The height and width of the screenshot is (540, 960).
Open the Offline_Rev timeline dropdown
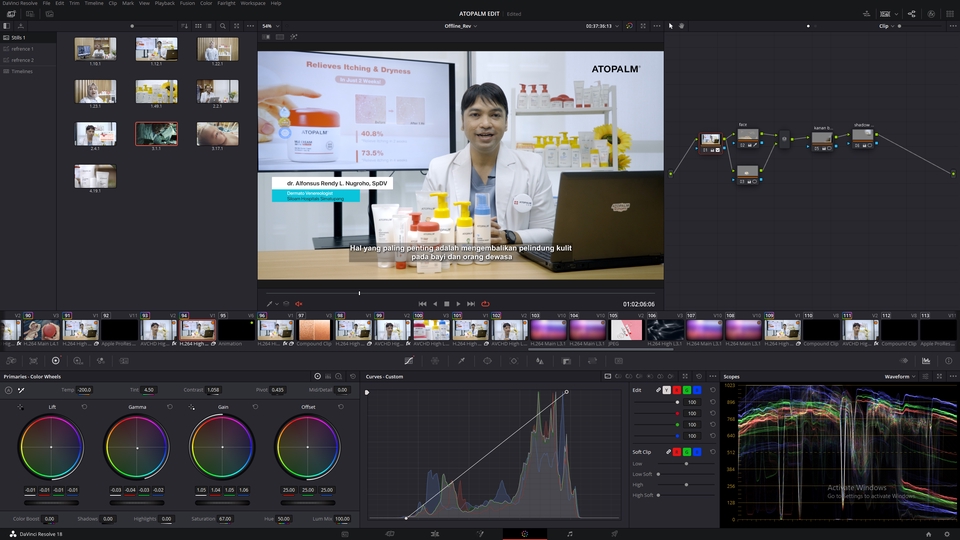[x=460, y=26]
